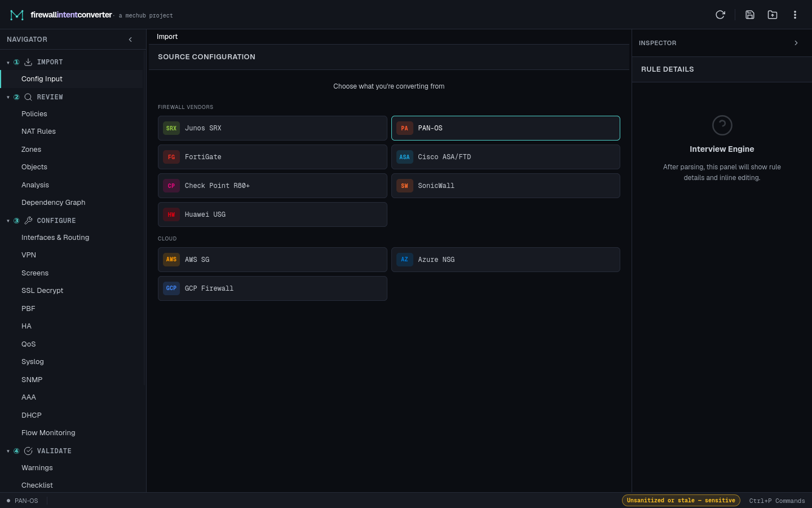The image size is (812, 508).
Task: Select Azure NSG cloud source
Action: click(x=506, y=260)
